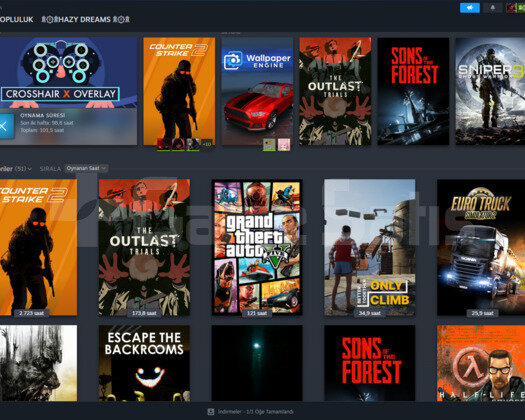The width and height of the screenshot is (525, 420).
Task: Click the 'SIRALA' sort label
Action: [x=50, y=168]
